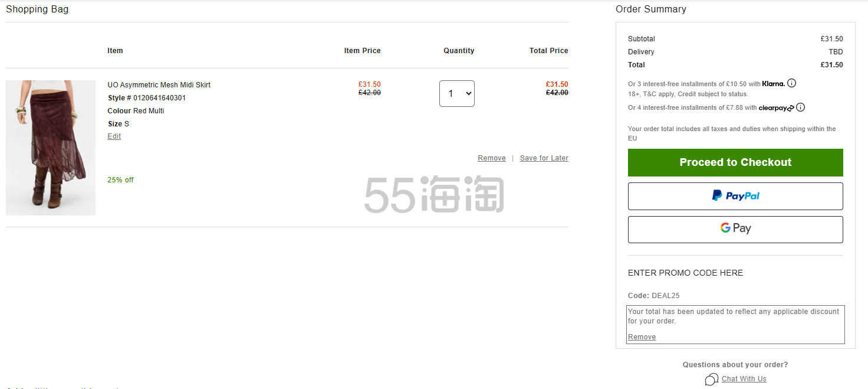Pay using the Google Pay button
This screenshot has height=389, width=868.
[x=735, y=229]
